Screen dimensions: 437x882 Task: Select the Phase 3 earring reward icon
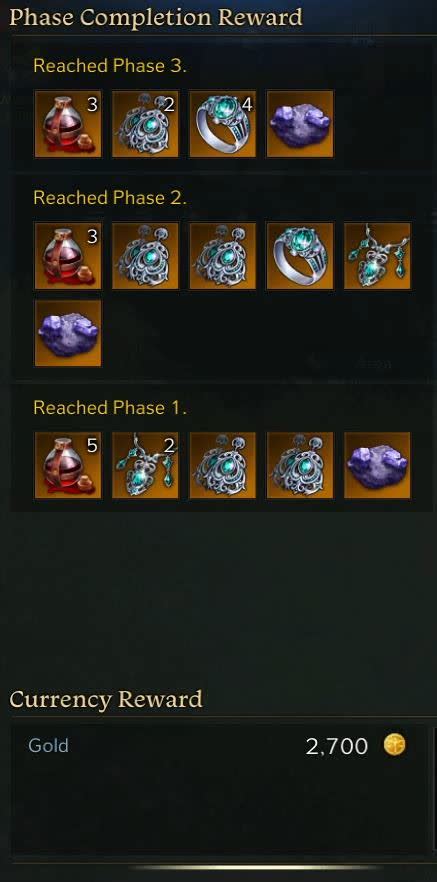pos(145,124)
